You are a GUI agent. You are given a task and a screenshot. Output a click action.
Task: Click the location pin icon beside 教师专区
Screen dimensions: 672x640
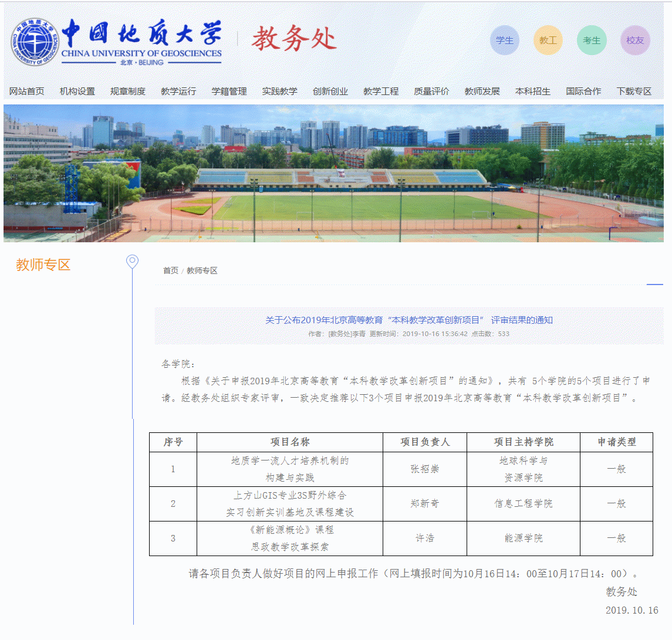[x=133, y=262]
